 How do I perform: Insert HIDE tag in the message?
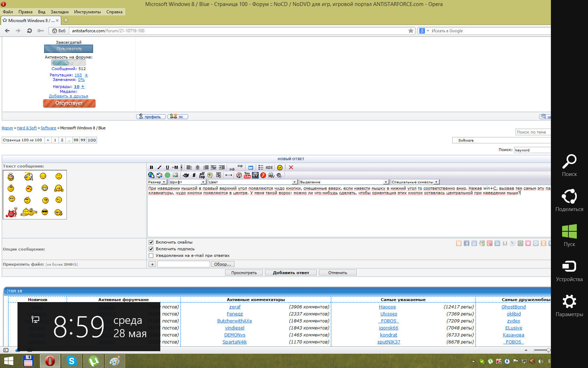point(269,168)
